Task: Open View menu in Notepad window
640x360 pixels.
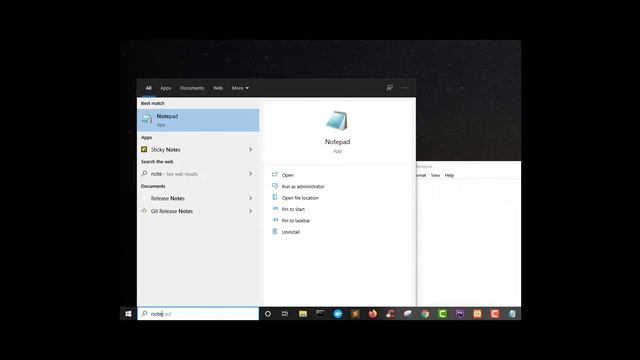Action: (x=436, y=176)
